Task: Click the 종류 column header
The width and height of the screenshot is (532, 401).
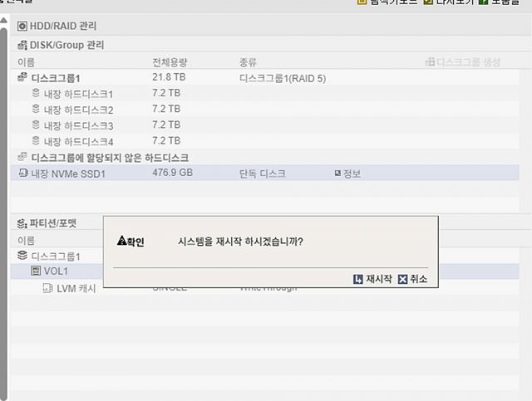Action: point(248,62)
